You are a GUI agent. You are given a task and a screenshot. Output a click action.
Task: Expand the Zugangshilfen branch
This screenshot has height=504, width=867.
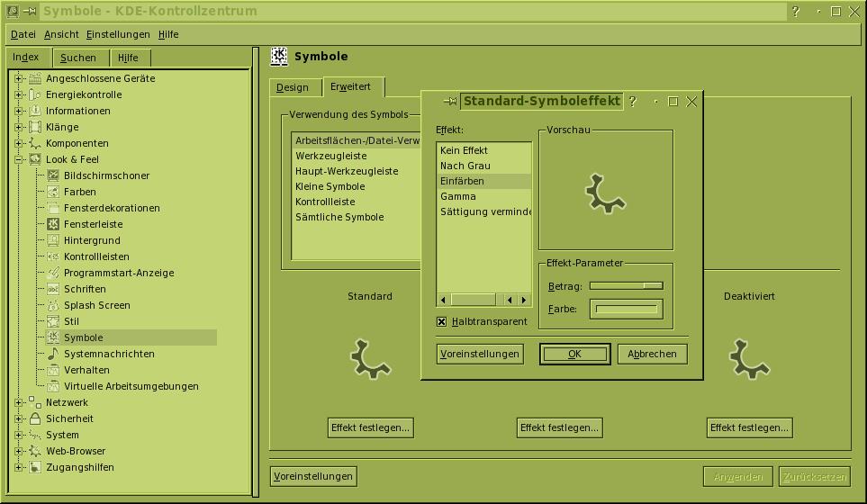point(18,467)
